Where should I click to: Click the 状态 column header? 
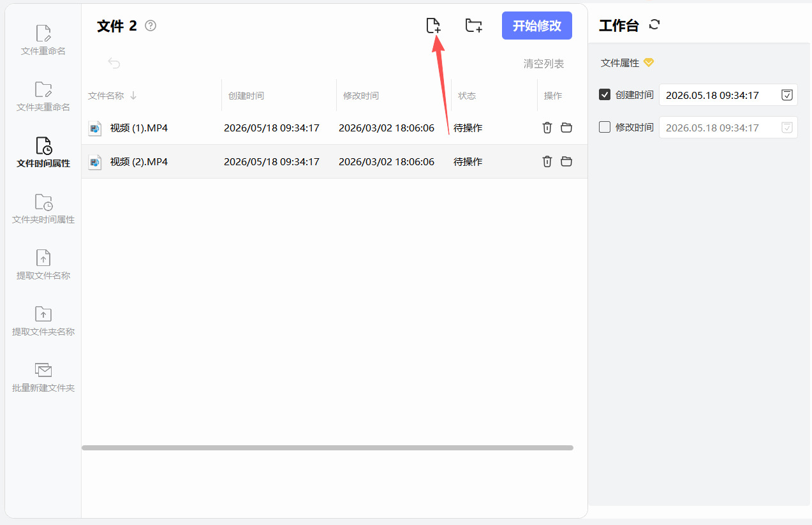(x=467, y=96)
